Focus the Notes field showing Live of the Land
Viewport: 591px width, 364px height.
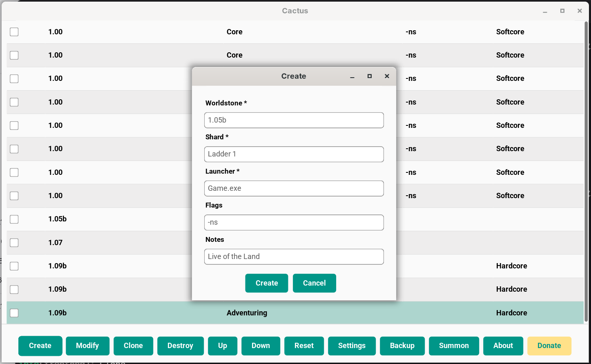point(294,257)
